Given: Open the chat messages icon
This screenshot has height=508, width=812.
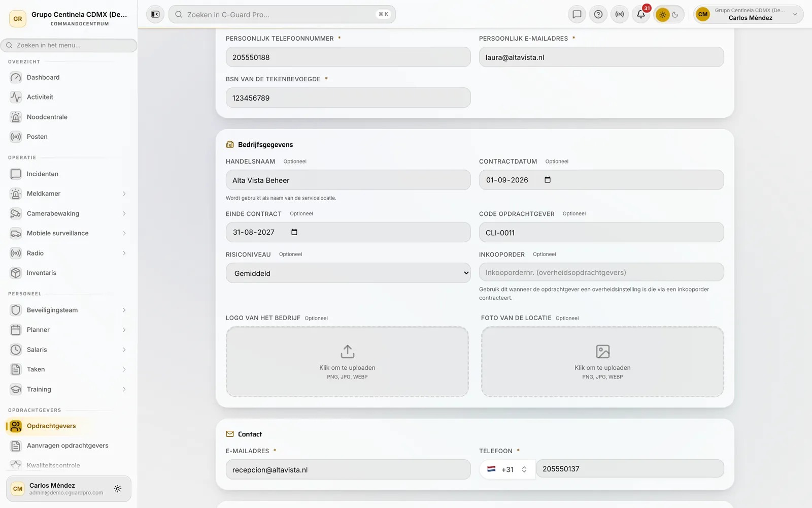Looking at the screenshot, I should 577,14.
